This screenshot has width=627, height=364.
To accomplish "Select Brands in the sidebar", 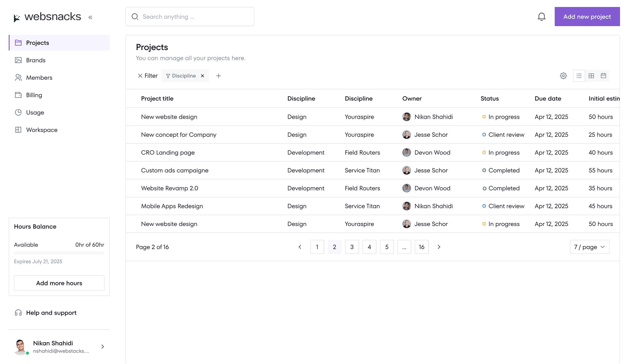I will [35, 60].
